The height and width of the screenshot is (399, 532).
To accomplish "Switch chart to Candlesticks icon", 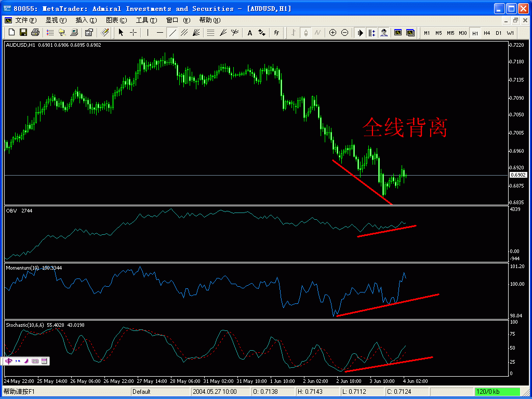I will click(x=305, y=33).
